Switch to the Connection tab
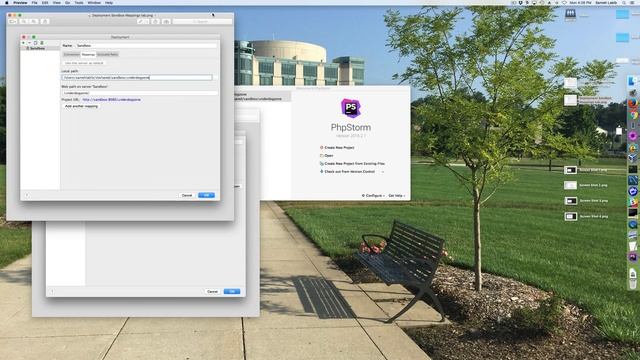Screen dimensions: 640x360 click(x=71, y=54)
